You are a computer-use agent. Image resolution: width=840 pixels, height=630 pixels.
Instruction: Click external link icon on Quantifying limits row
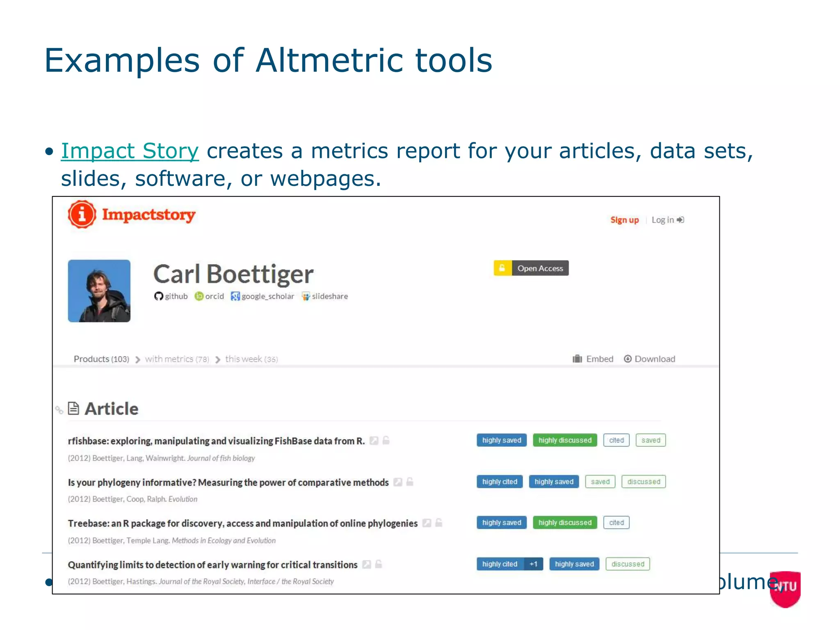coord(367,564)
